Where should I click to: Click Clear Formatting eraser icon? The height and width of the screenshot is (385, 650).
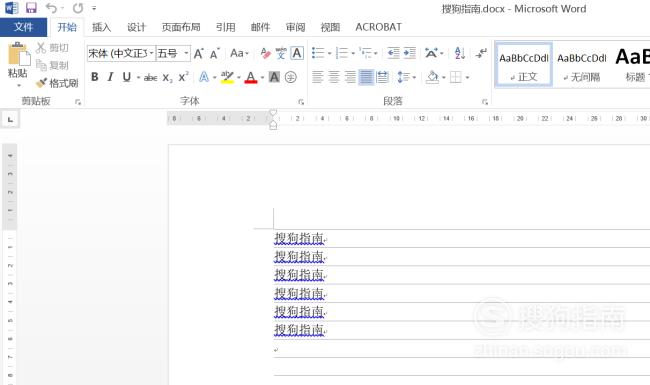pos(265,53)
